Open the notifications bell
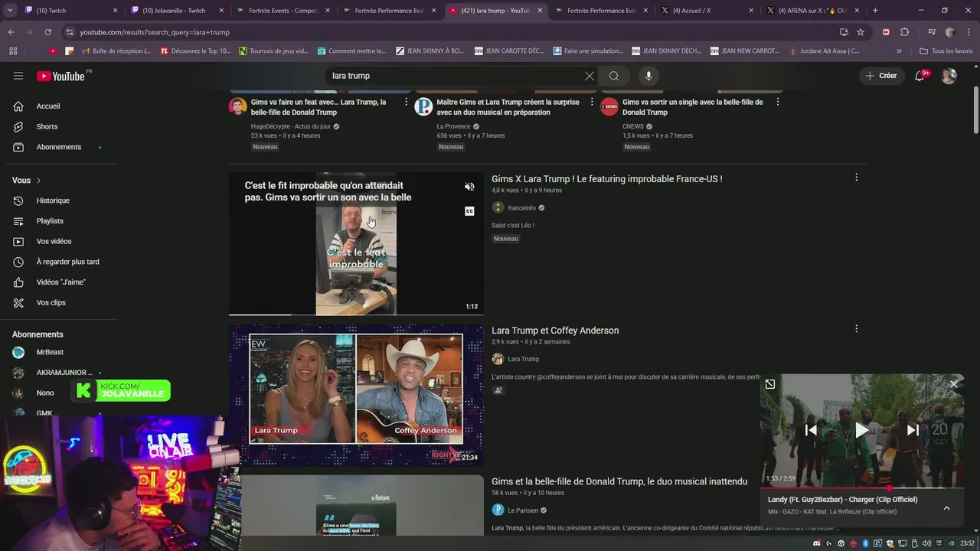Viewport: 980px width, 551px height. point(920,76)
